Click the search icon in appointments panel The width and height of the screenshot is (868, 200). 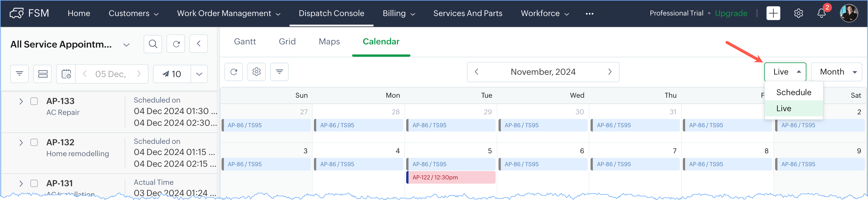tap(153, 44)
